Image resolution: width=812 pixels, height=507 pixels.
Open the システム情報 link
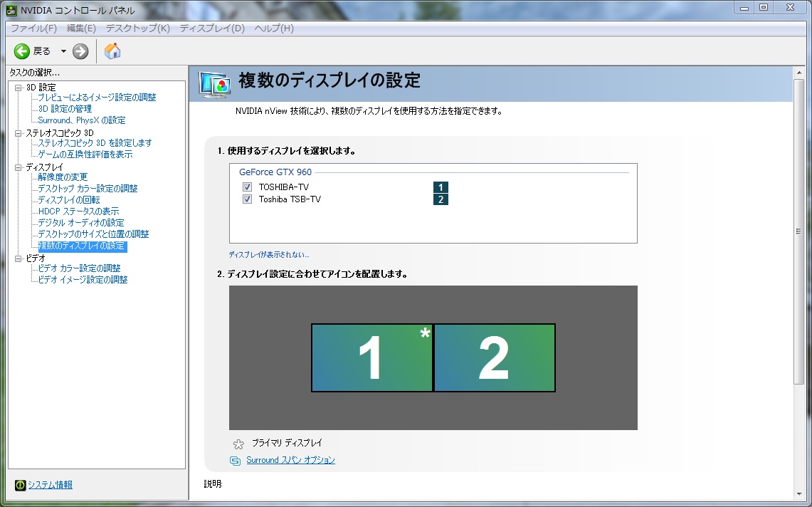pos(51,485)
